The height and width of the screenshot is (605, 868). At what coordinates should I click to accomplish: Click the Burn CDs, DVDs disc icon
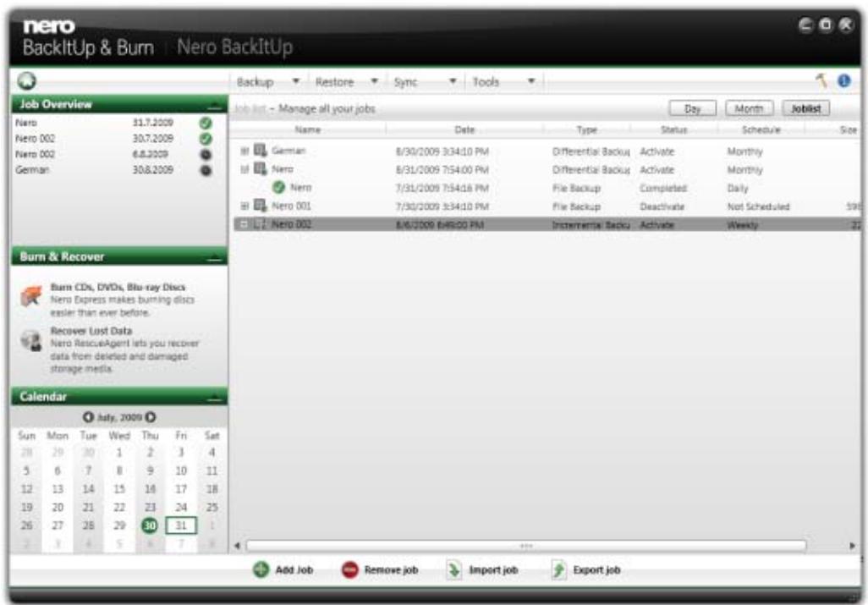(x=31, y=296)
